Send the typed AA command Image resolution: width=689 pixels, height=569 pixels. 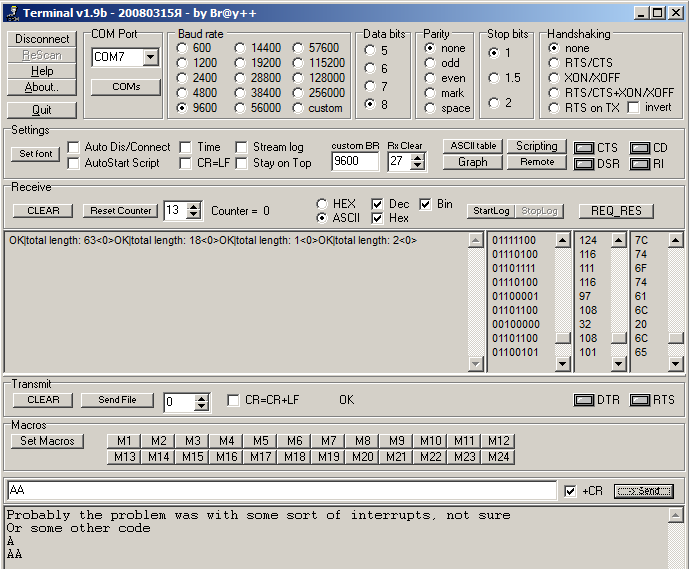click(644, 491)
